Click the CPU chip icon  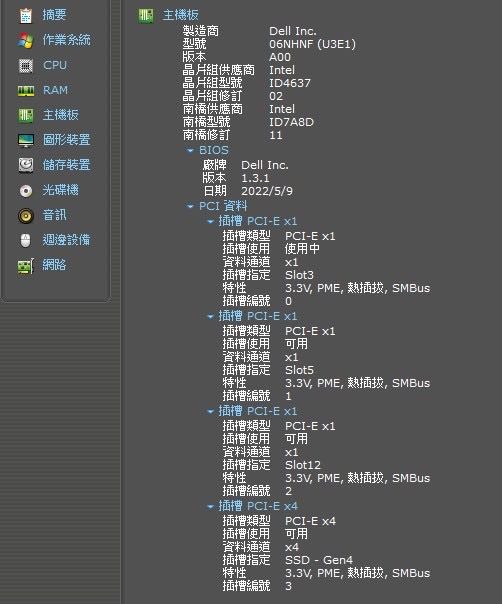click(26, 65)
